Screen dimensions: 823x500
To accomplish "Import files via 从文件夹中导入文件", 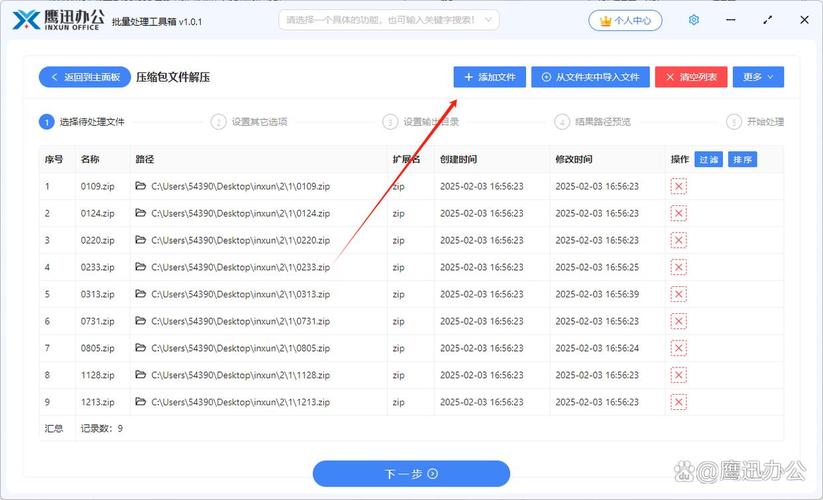I will point(590,77).
